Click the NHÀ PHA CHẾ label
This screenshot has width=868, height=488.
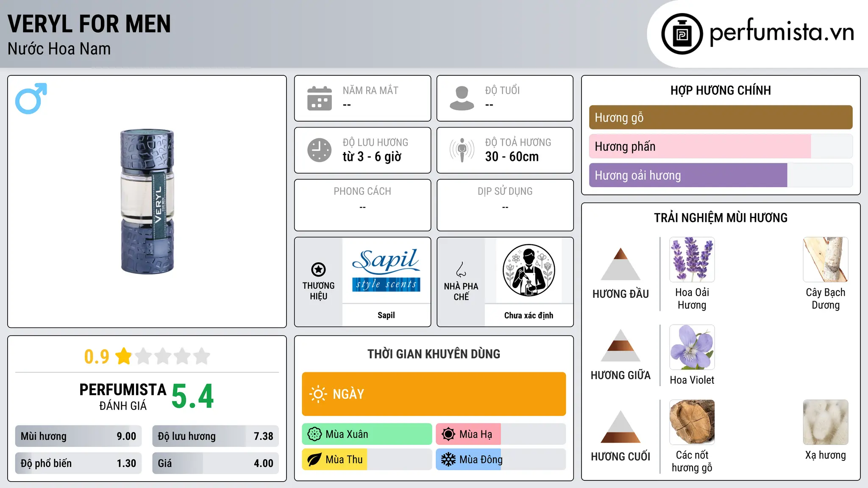tap(461, 291)
